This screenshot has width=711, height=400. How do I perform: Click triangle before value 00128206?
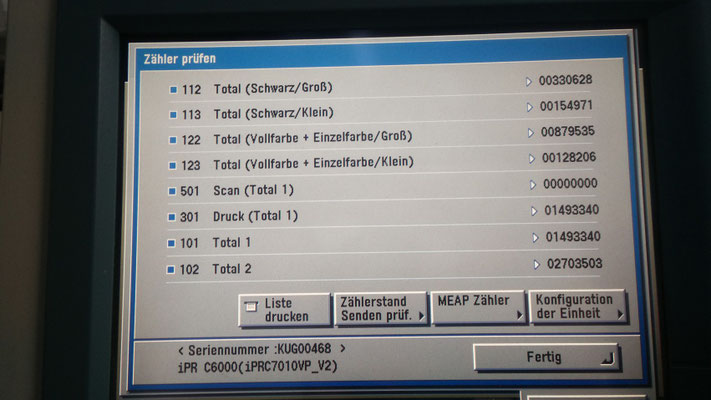click(x=532, y=159)
